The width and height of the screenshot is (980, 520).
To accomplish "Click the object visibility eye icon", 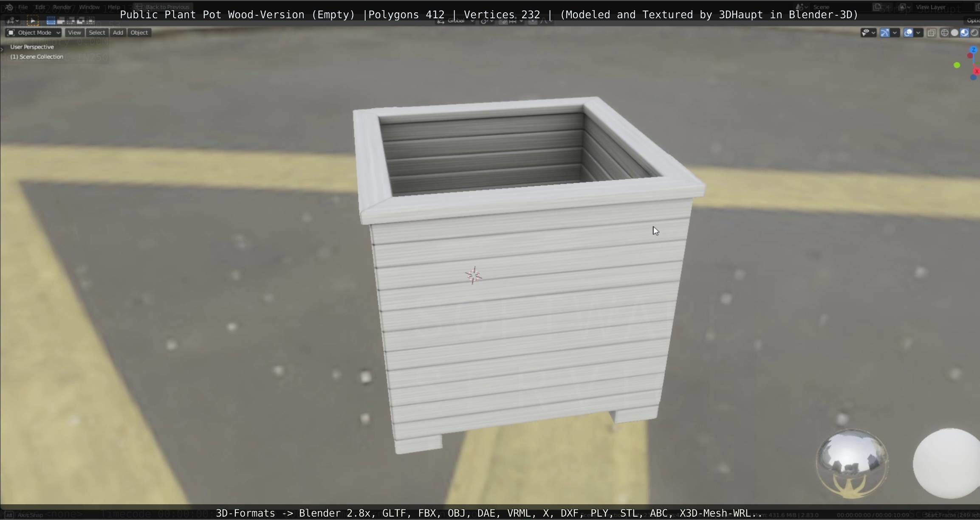I will click(865, 33).
